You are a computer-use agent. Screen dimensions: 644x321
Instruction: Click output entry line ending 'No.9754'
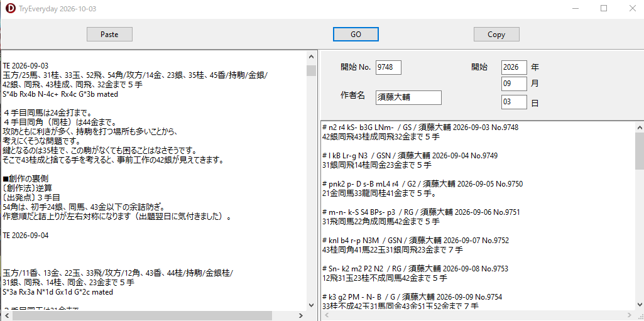coord(412,297)
